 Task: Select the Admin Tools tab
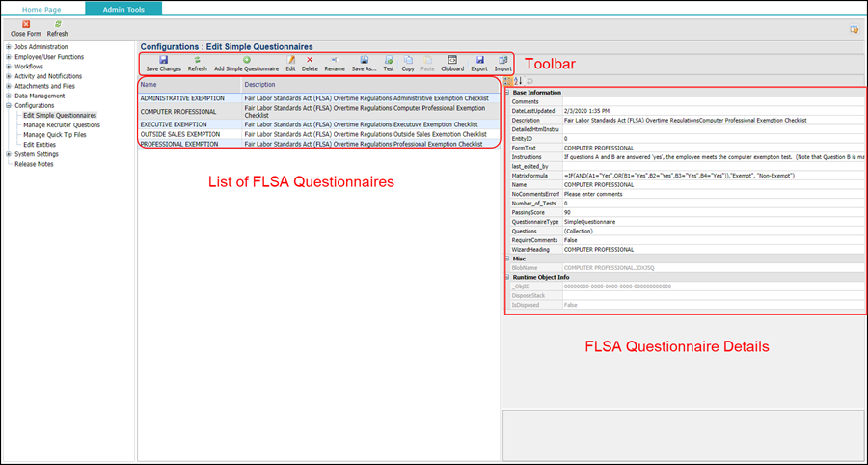tap(123, 10)
